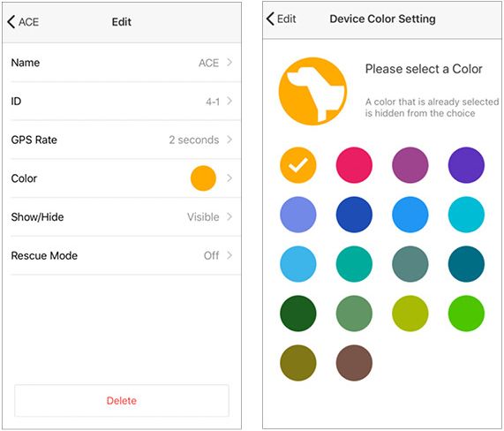Pick the dark green color circle
504x431 pixels.
click(x=298, y=314)
